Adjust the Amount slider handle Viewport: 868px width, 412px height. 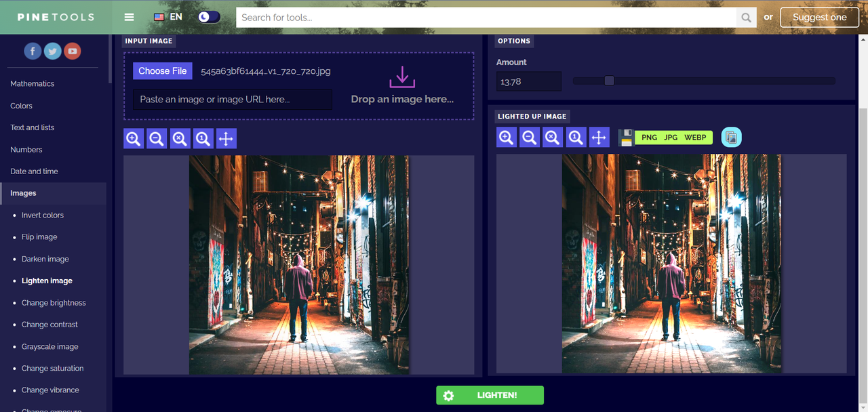(609, 81)
